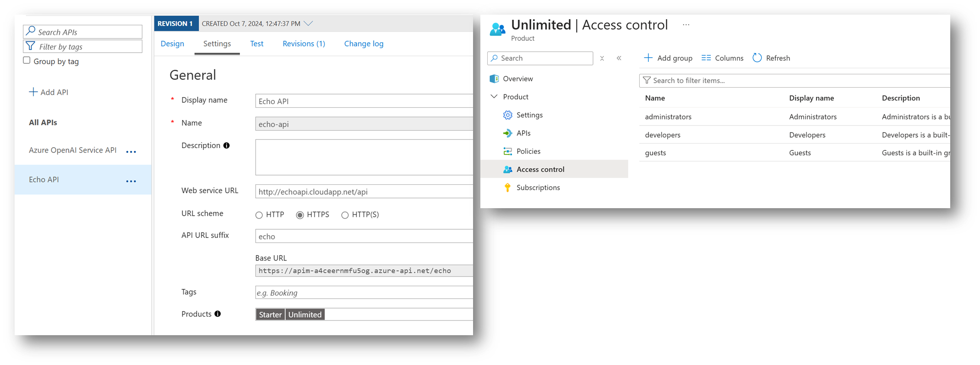Click the plus icon beside Add API

[x=33, y=92]
